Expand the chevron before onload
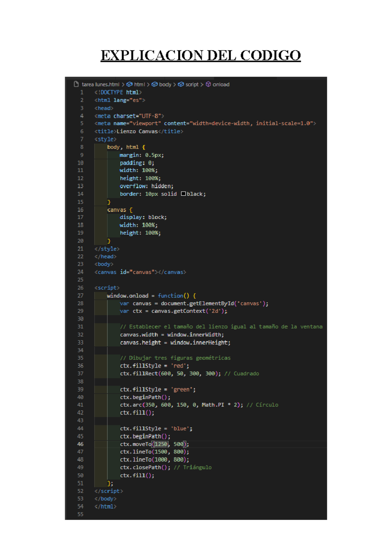 pos(202,84)
